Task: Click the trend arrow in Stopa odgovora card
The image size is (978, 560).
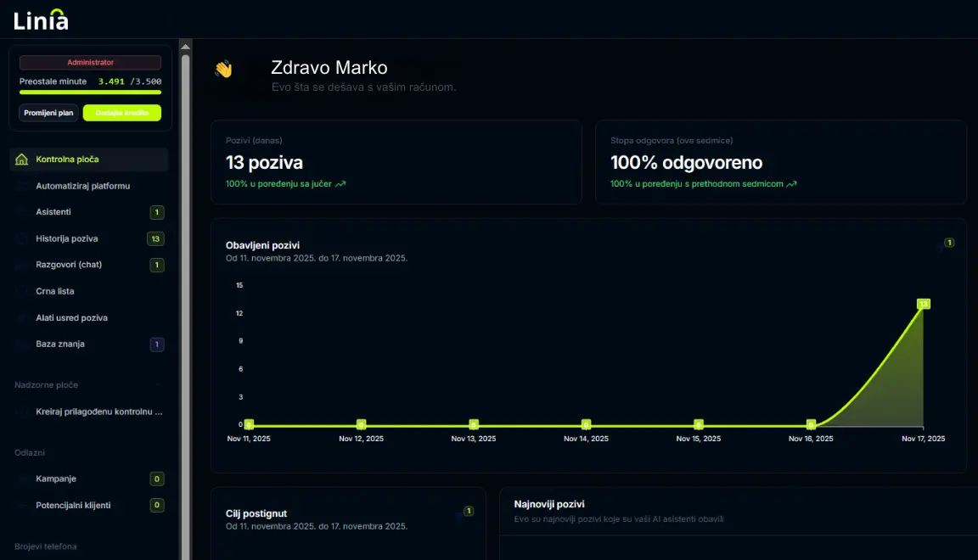Action: [x=791, y=184]
